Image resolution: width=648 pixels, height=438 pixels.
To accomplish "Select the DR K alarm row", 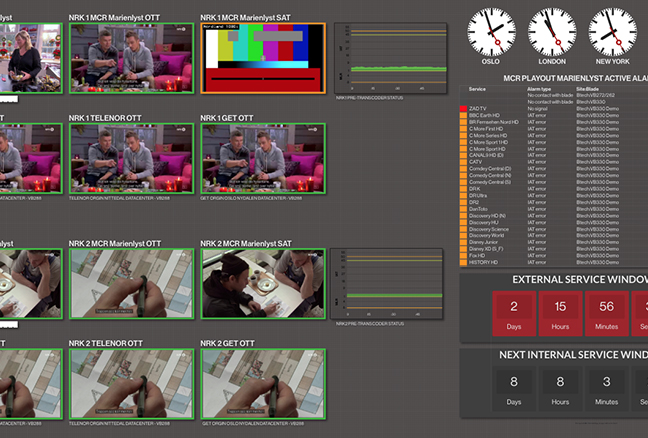I will 554,189.
